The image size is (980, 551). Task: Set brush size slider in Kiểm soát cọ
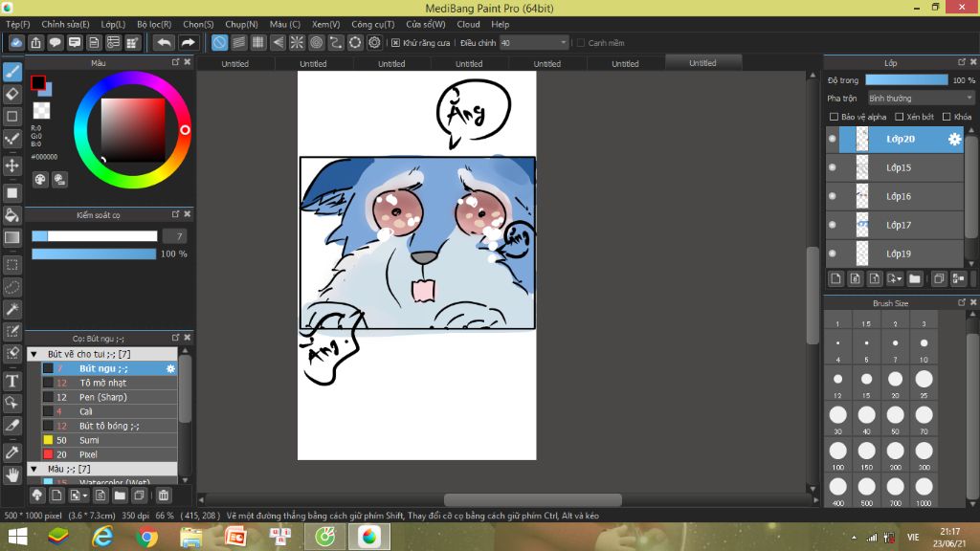coord(95,236)
